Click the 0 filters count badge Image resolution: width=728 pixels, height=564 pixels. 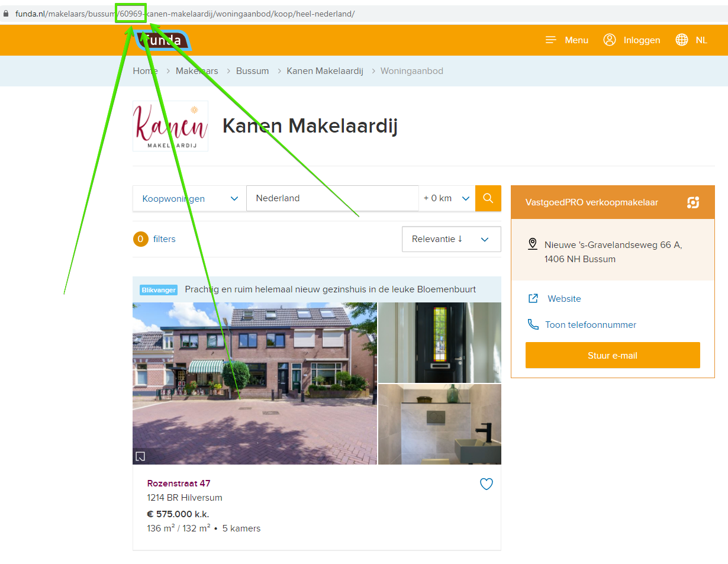coord(141,239)
